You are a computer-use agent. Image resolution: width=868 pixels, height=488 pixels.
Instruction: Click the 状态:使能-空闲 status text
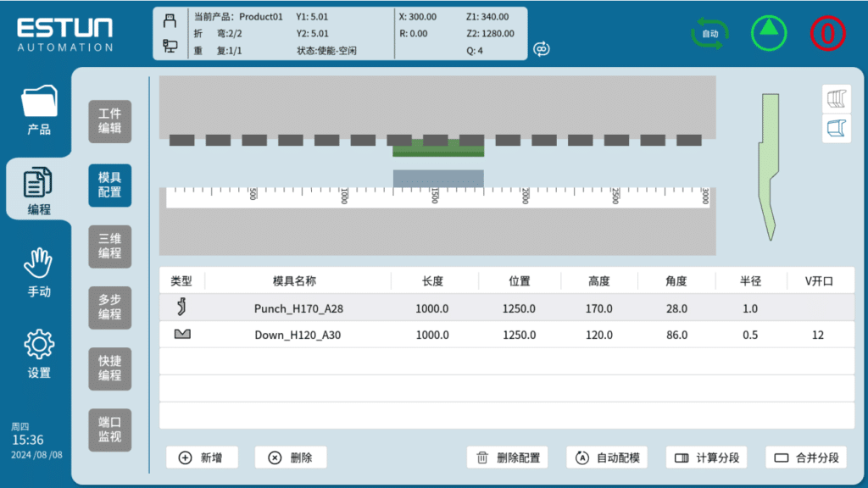(326, 50)
